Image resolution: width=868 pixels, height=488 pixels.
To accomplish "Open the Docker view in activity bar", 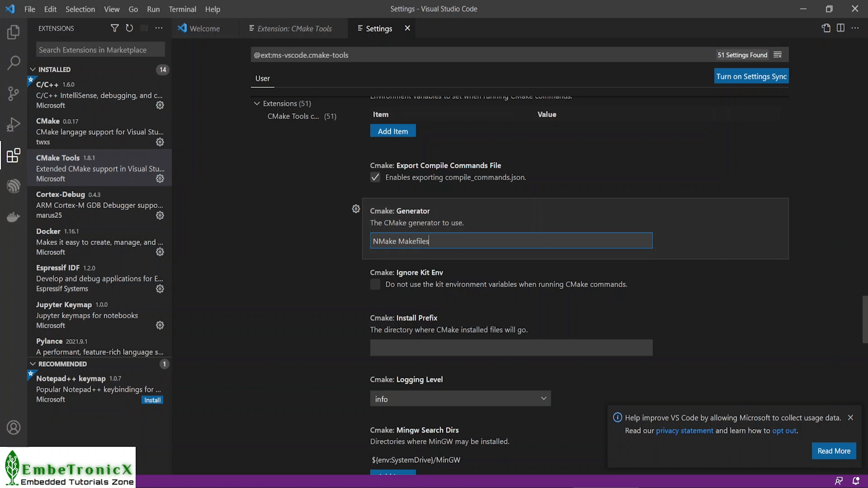I will click(x=14, y=216).
